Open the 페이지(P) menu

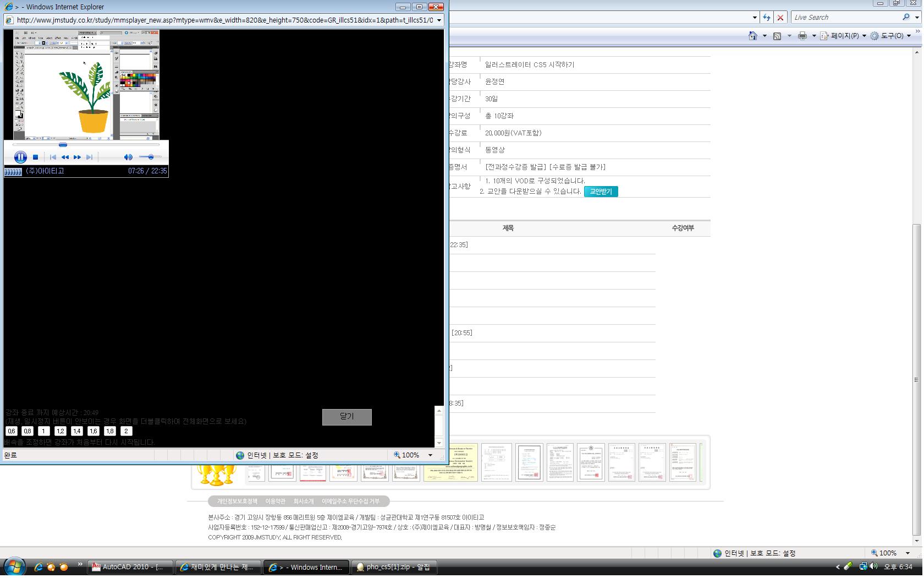pos(843,36)
